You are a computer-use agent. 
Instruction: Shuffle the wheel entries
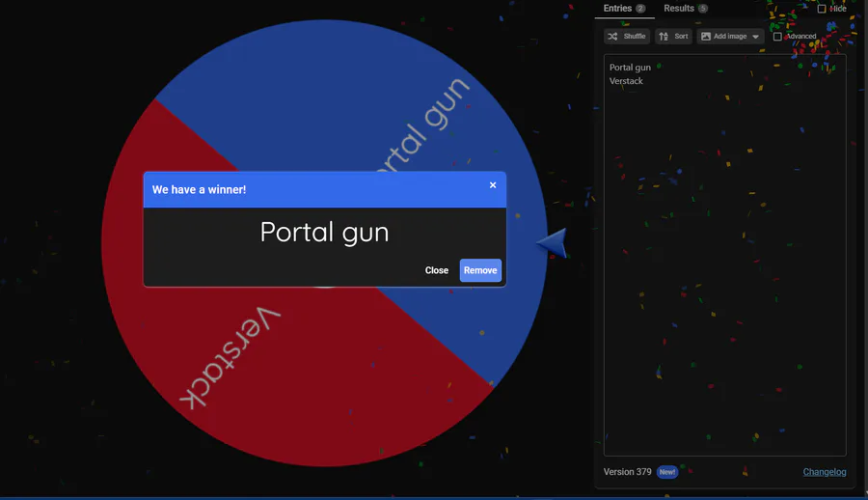tap(627, 36)
